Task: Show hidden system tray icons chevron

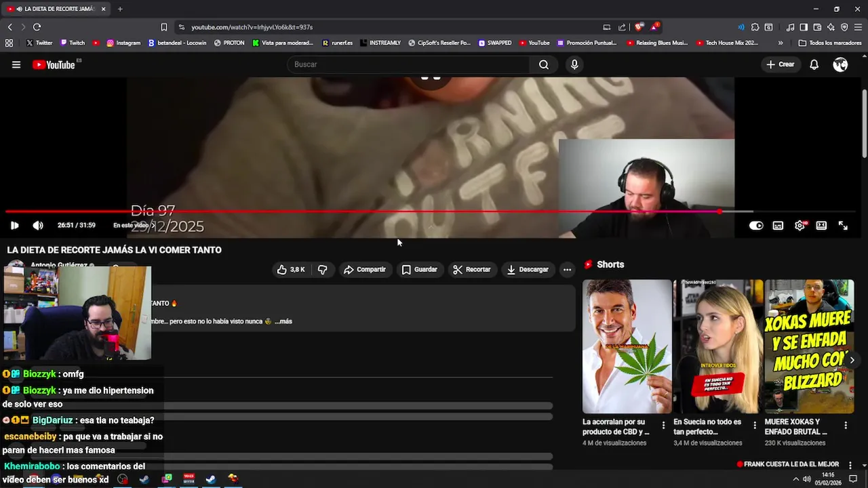Action: coord(795,479)
